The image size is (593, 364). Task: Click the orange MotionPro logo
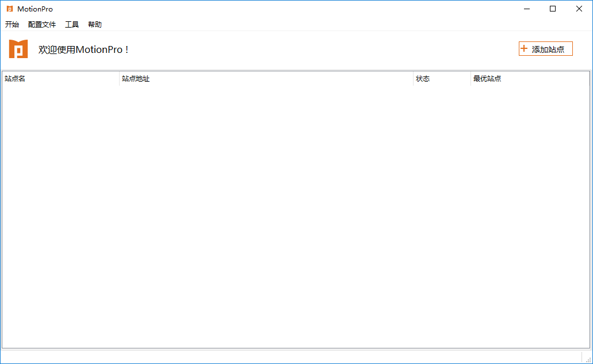point(18,49)
